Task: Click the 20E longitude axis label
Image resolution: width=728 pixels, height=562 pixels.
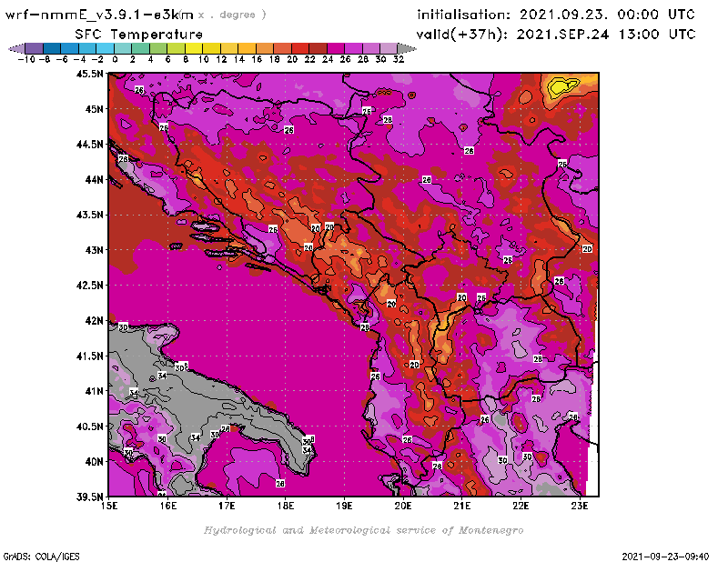Action: click(x=403, y=506)
